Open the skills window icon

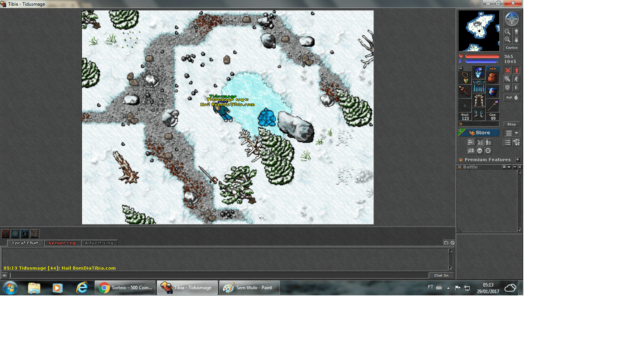pyautogui.click(x=471, y=142)
